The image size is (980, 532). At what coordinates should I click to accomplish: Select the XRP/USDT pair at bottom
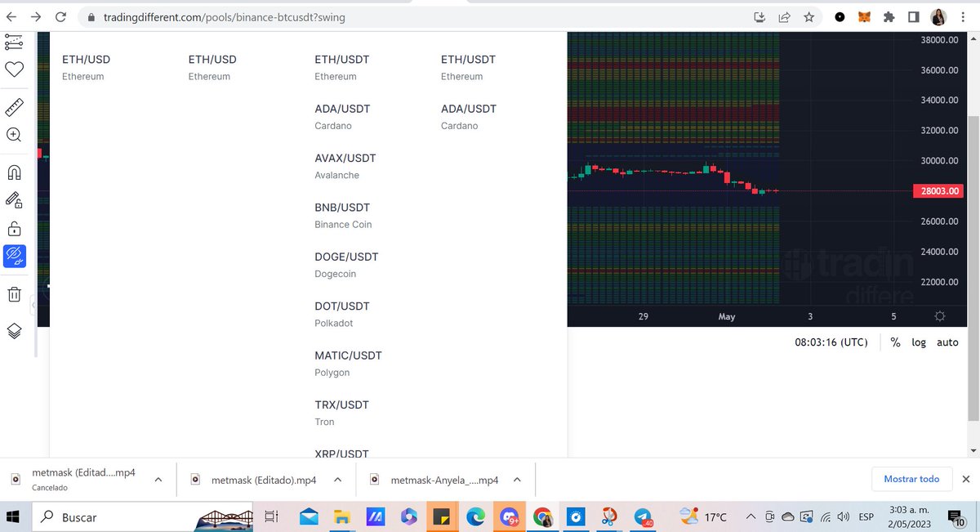341,454
